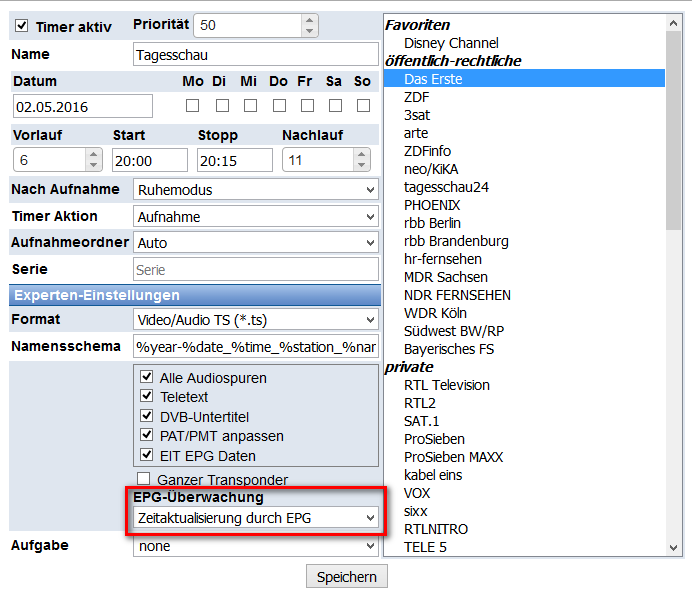This screenshot has width=692, height=602.
Task: Decrease Vorlauf with down arrow
Action: coord(93,165)
